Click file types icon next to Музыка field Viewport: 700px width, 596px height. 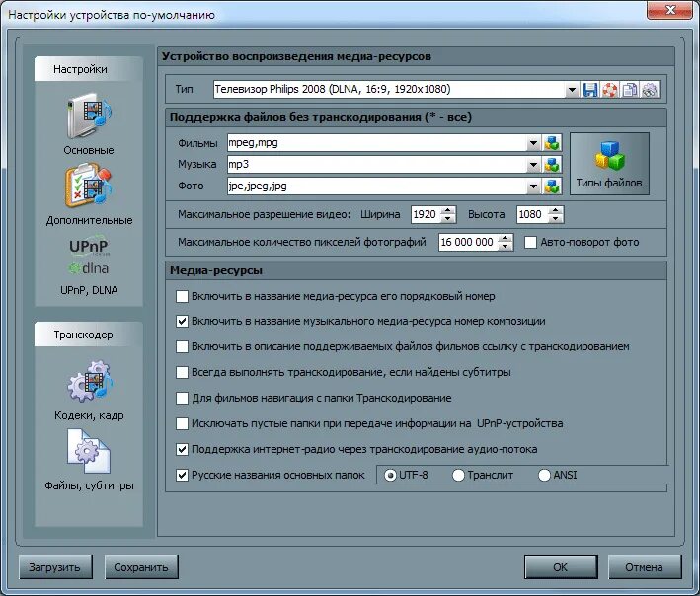[x=552, y=165]
